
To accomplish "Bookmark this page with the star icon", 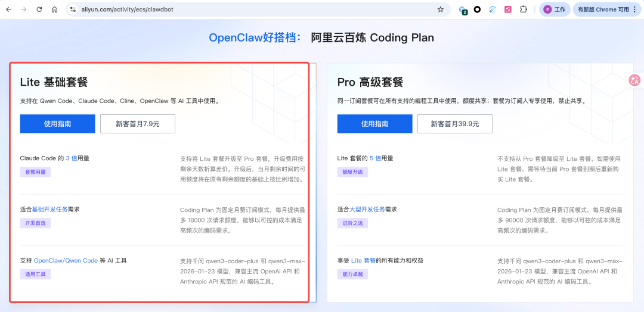I will point(440,10).
